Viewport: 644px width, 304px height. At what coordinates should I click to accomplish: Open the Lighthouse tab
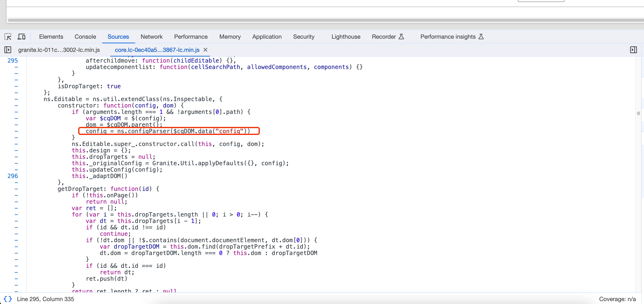(346, 37)
